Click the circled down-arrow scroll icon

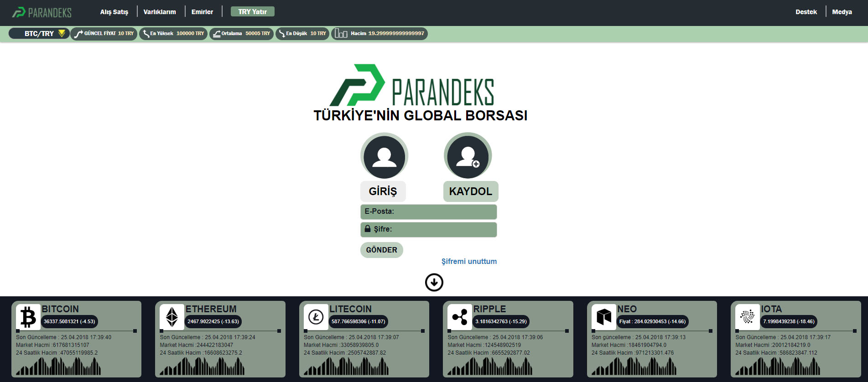click(434, 282)
